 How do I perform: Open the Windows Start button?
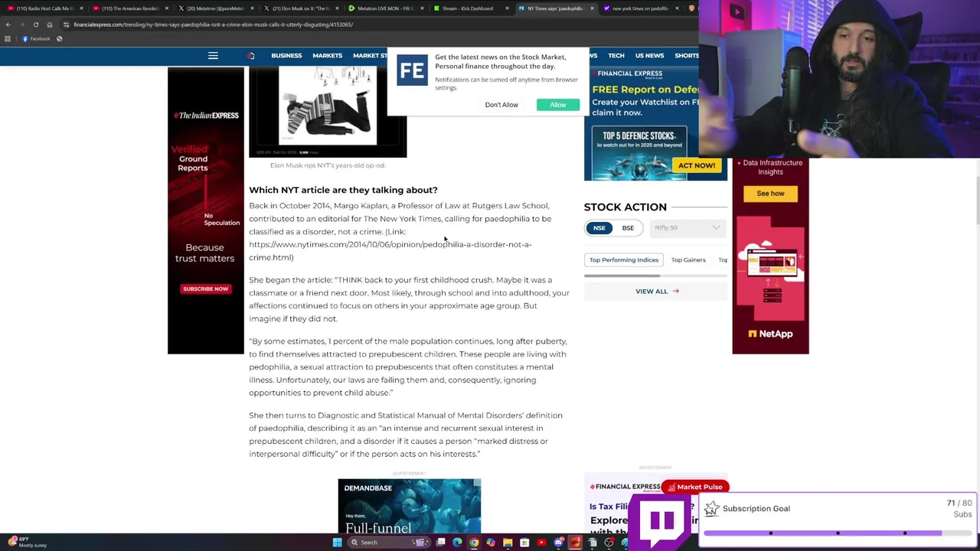(337, 543)
